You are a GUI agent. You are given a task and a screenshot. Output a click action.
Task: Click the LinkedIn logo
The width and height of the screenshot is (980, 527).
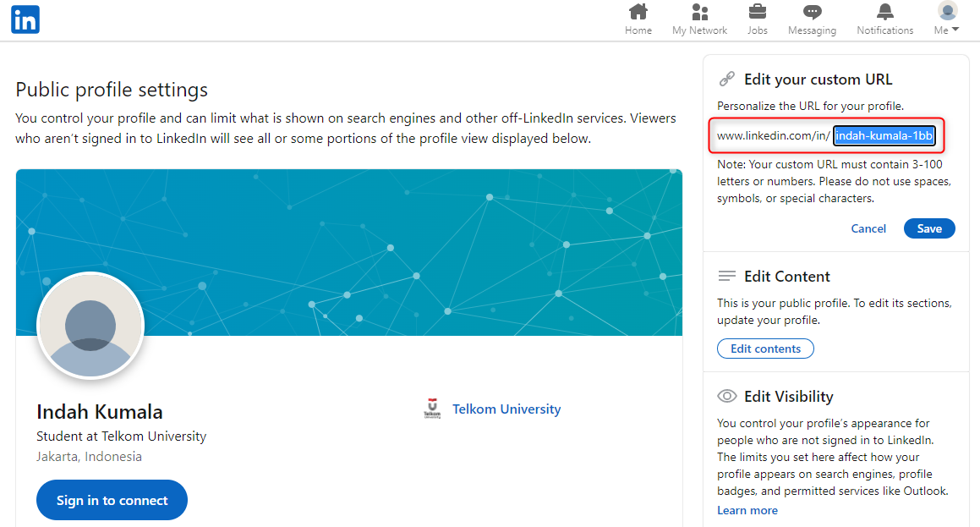click(25, 19)
